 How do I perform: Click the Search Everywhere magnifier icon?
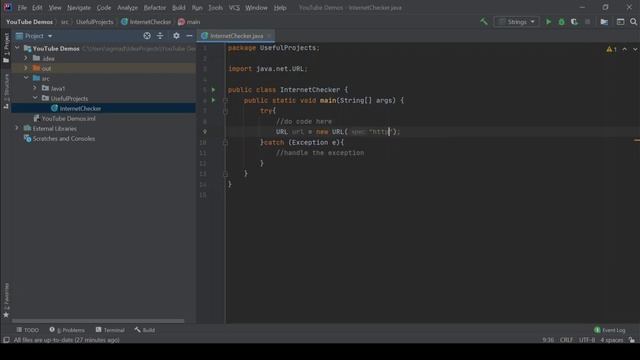tap(633, 22)
